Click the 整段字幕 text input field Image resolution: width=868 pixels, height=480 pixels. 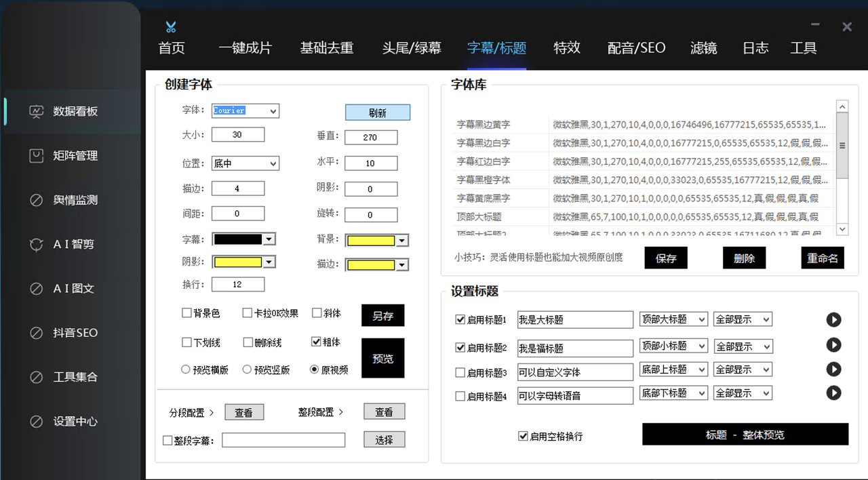click(x=283, y=441)
